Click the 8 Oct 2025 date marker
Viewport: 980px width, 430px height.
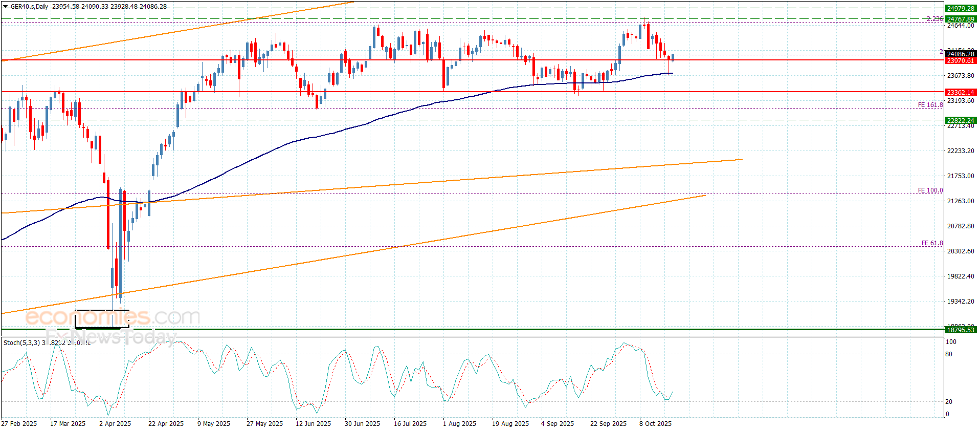coord(655,423)
